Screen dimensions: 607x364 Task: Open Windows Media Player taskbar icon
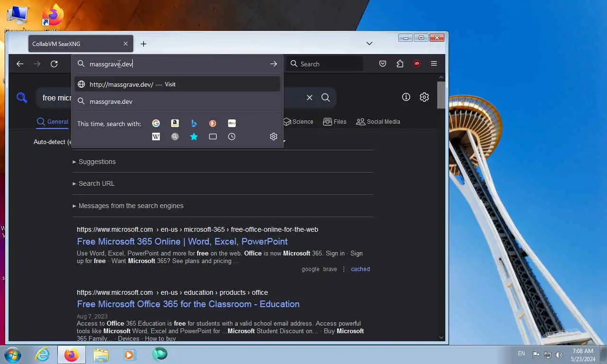[x=129, y=355]
